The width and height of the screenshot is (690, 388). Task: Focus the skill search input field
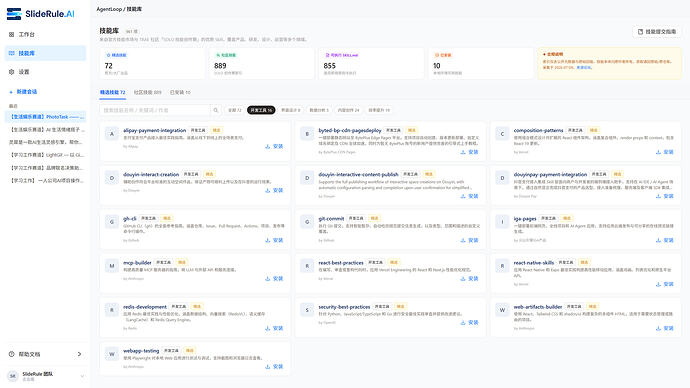tap(155, 110)
